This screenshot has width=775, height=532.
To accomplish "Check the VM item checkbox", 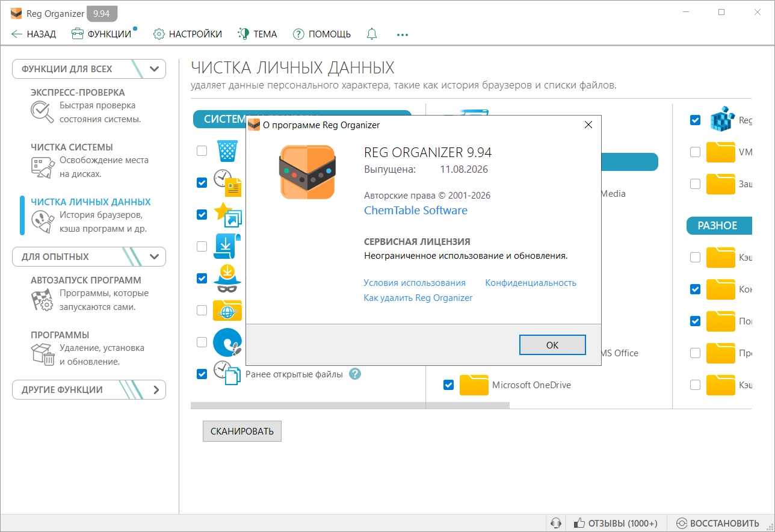I will [x=695, y=152].
